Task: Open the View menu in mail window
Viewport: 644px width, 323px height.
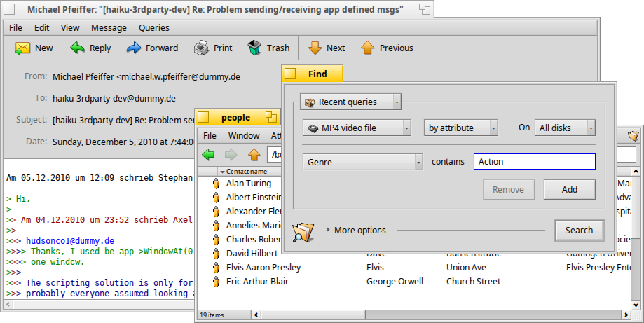Action: (x=70, y=27)
